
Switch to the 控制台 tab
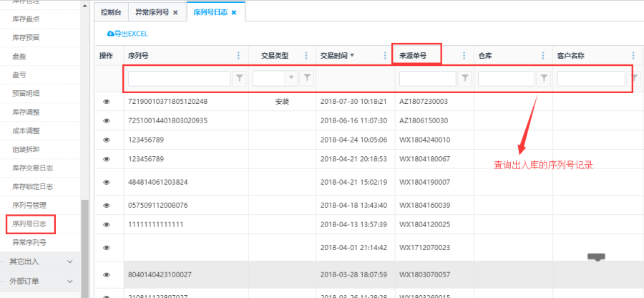tap(111, 12)
